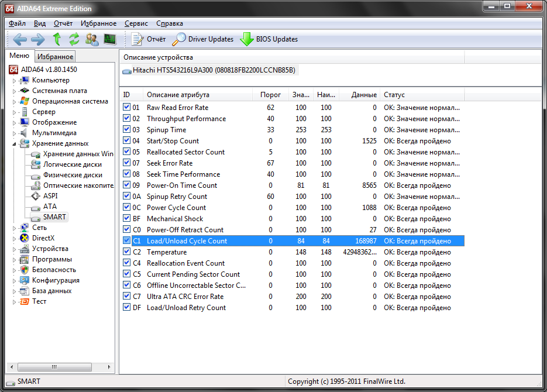Viewport: 547px width, 392px height.
Task: Open the Отчёт menu in menu bar
Action: (63, 23)
